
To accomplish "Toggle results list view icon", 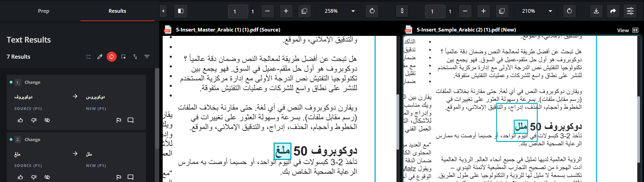I will coord(88,57).
